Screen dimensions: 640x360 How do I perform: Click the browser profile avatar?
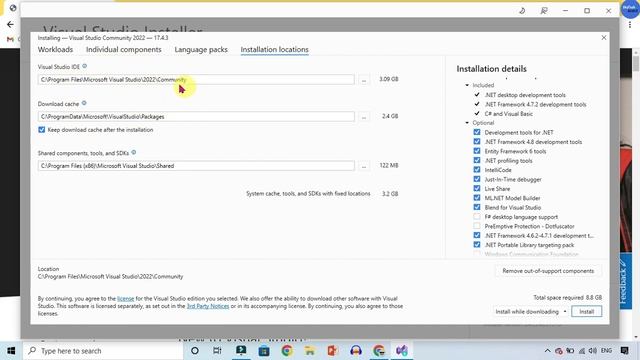tap(630, 9)
